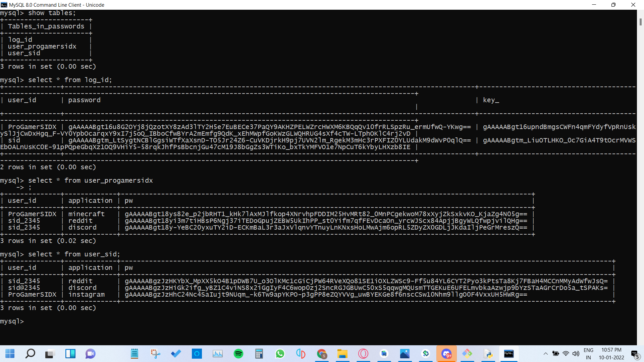Open Task View desktops icon

pos(50,354)
